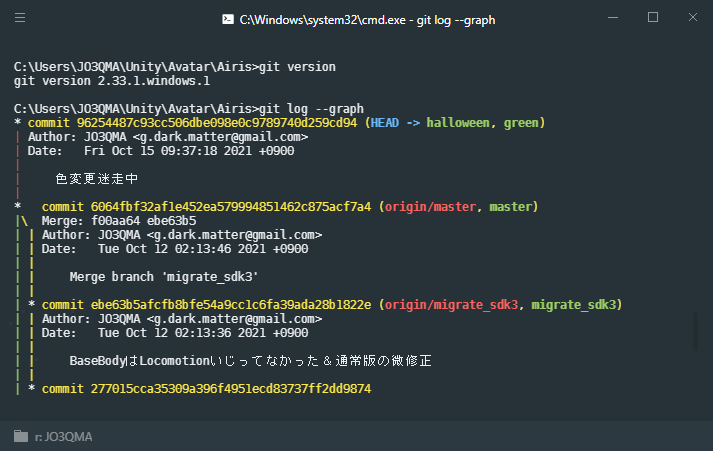Click the prompt line ending 'git log --graph'
This screenshot has height=451, width=713.
pyautogui.click(x=189, y=109)
